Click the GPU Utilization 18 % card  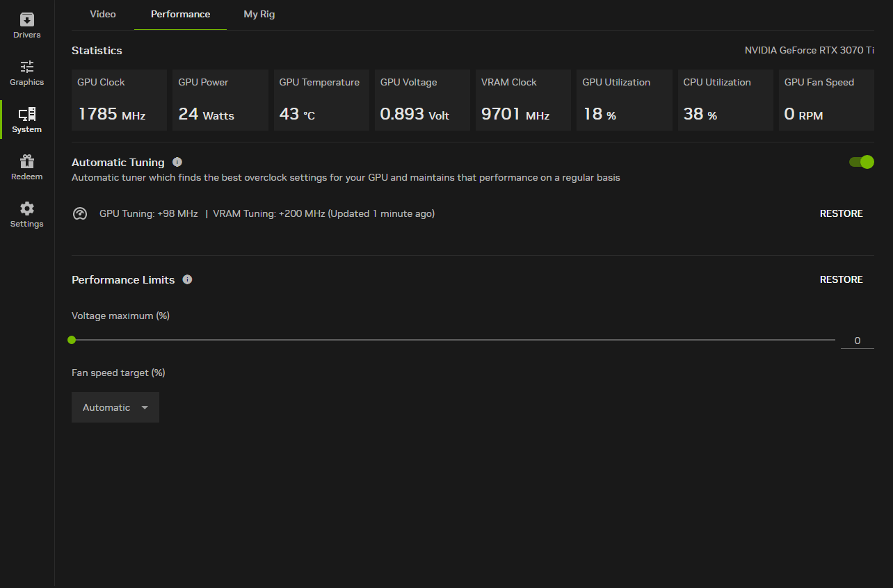pos(625,100)
